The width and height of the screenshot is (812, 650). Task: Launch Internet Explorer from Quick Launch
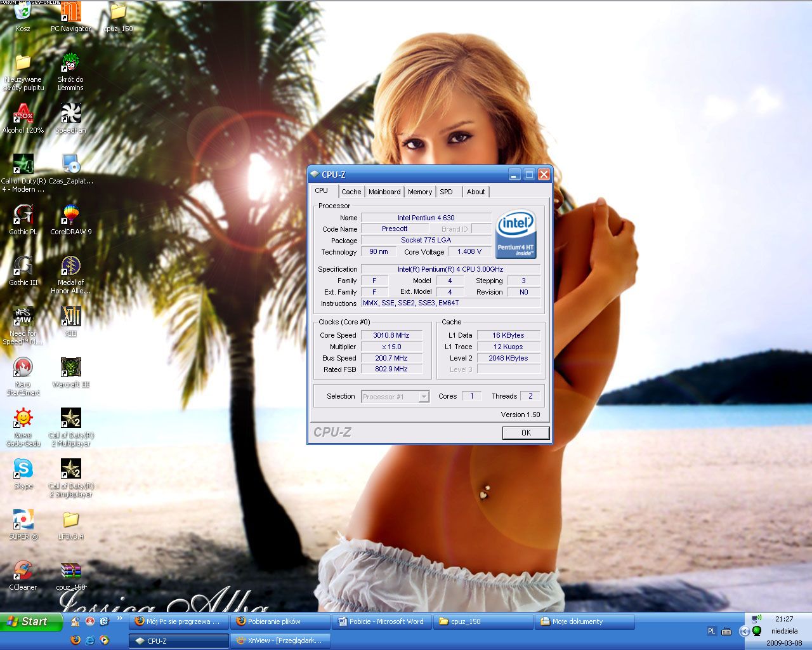[x=90, y=640]
